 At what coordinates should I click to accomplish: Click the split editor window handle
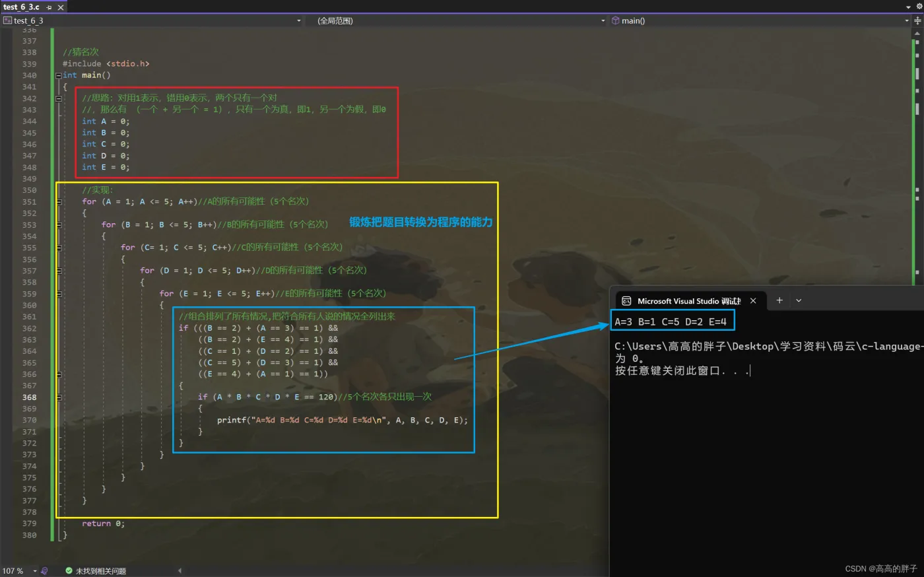pyautogui.click(x=917, y=20)
